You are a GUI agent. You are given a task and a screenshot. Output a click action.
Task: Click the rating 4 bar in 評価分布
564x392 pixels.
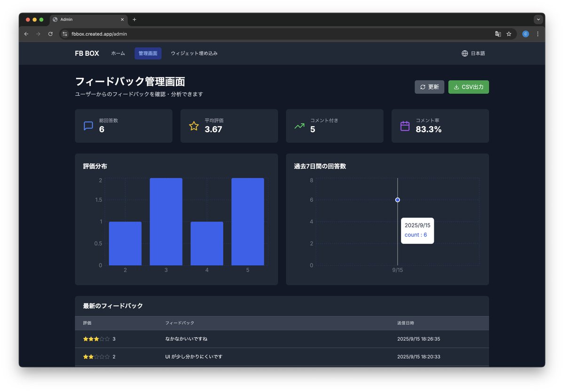207,244
